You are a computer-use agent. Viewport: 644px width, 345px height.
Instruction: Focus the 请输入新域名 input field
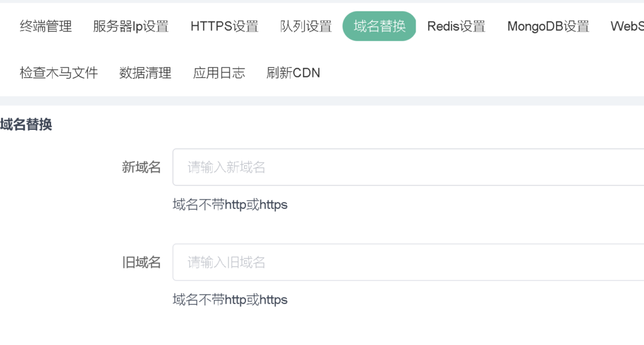click(x=409, y=167)
